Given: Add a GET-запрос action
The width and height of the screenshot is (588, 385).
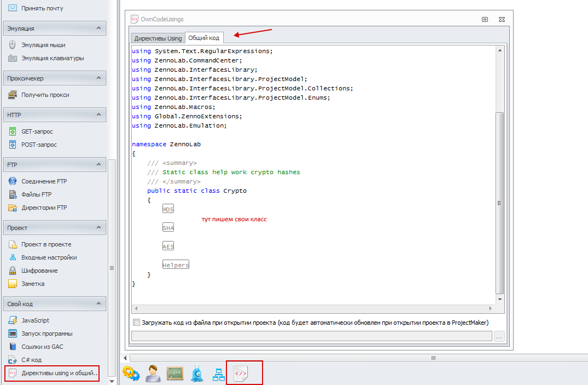Looking at the screenshot, I should pos(31,131).
